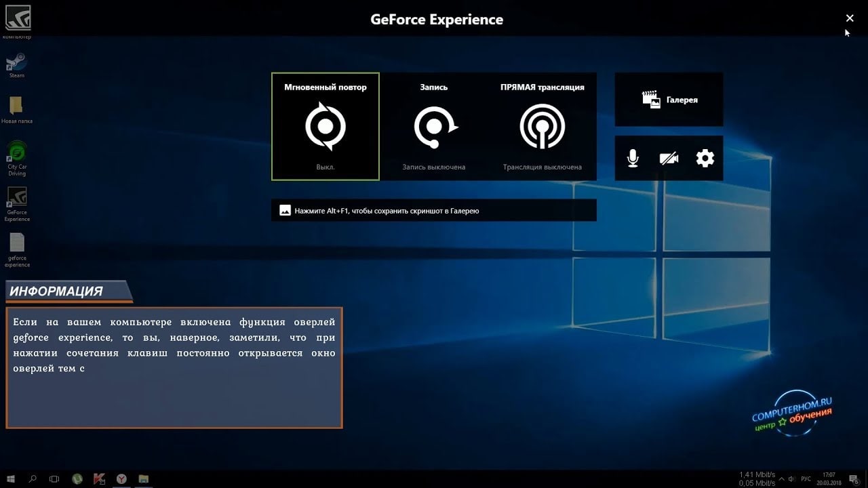868x488 pixels.
Task: Click the Alt+F1 screenshot hint bar
Action: click(x=434, y=211)
